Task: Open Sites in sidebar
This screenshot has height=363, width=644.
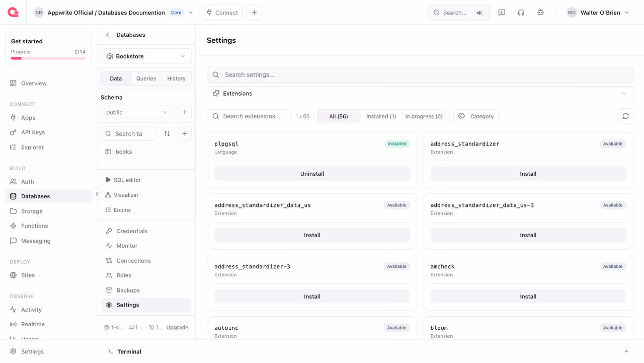Action: 48,275
